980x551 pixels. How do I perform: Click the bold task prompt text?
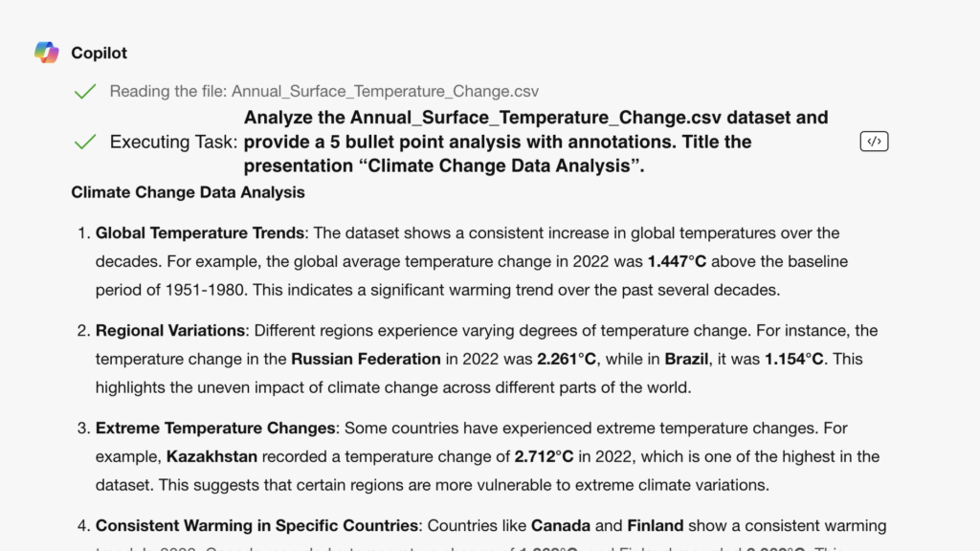pyautogui.click(x=536, y=142)
